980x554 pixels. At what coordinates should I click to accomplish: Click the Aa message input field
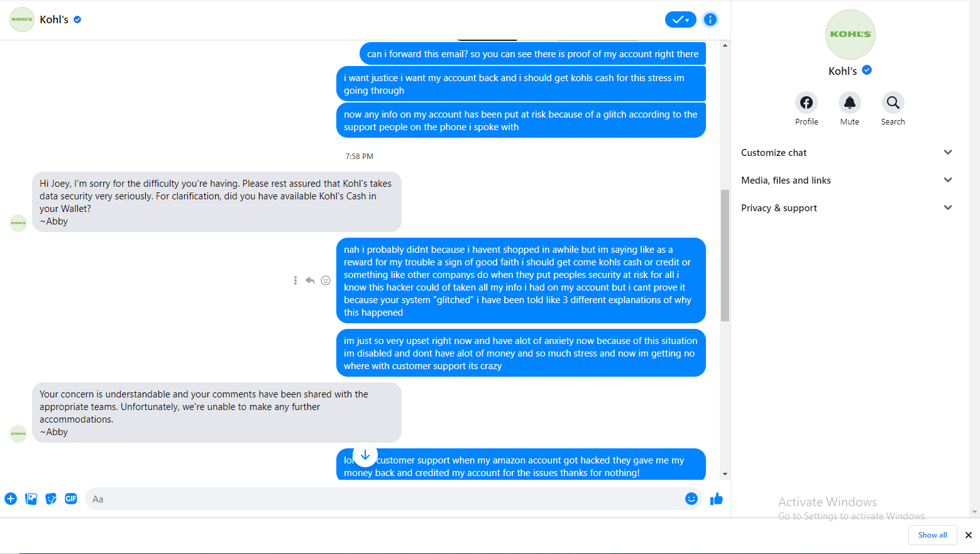251,499
